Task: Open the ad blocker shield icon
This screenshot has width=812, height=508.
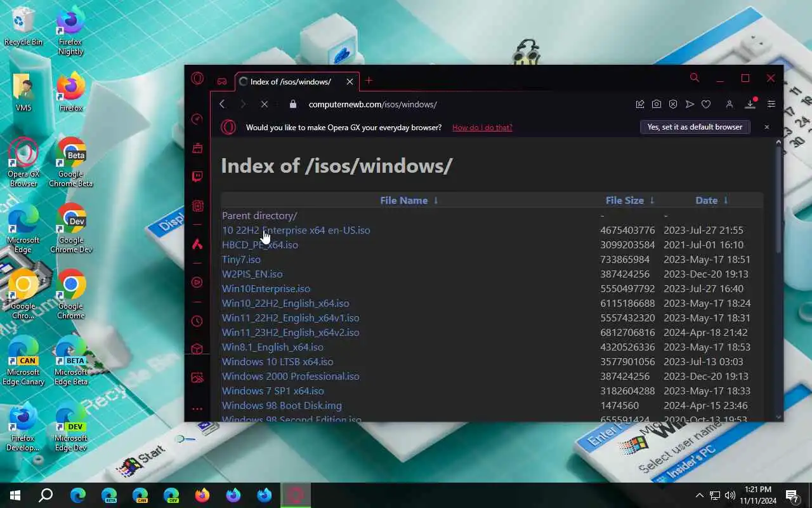Action: [673, 104]
